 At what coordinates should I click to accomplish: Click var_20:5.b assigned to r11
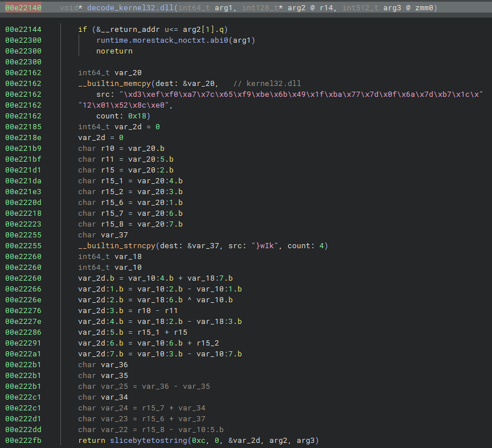150,159
